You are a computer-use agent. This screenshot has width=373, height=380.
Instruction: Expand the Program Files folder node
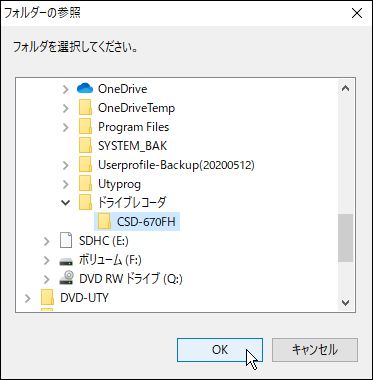click(66, 127)
